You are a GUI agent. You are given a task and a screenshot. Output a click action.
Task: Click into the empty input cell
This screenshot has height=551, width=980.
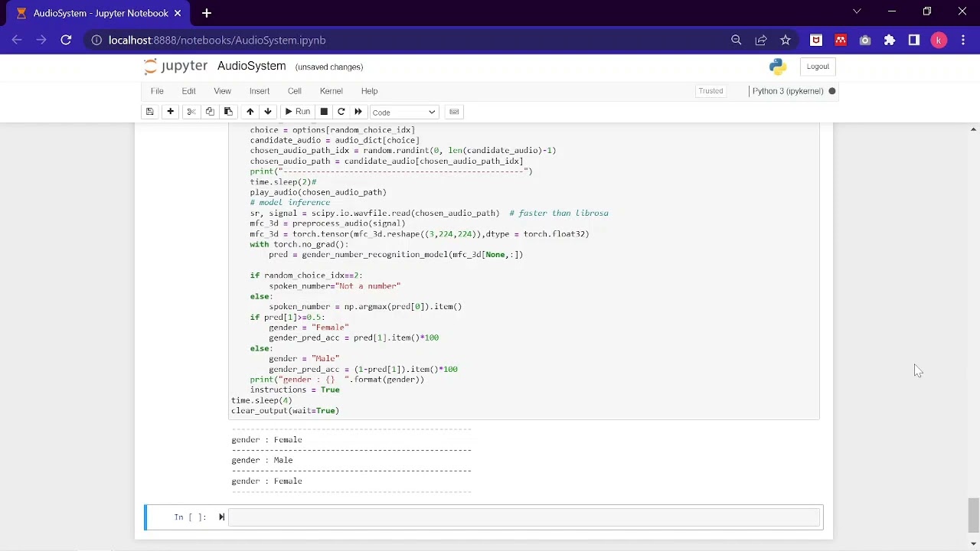(524, 517)
